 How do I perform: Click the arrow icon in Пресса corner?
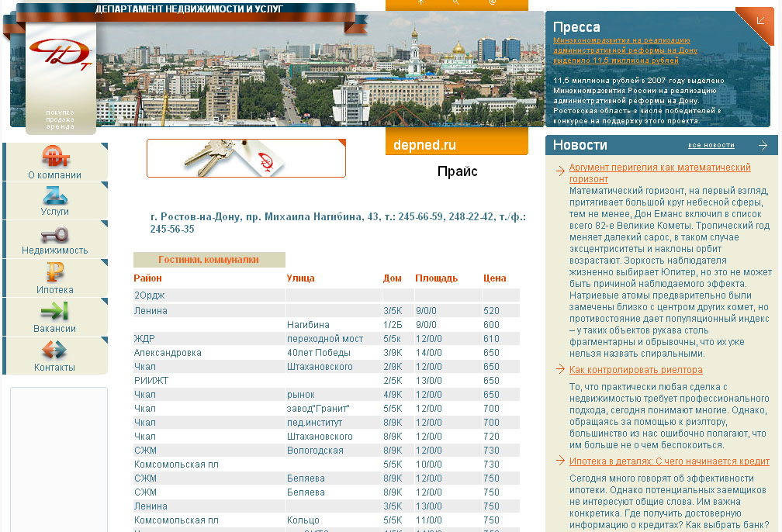pos(760,20)
